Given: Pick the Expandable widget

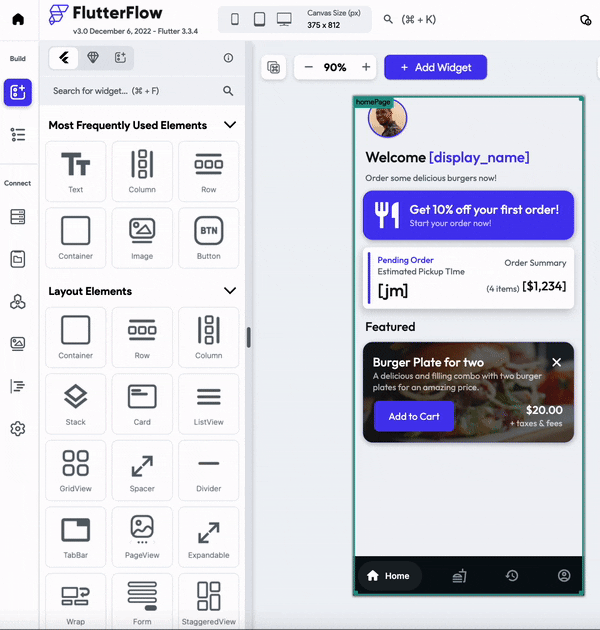Looking at the screenshot, I should pyautogui.click(x=209, y=537).
